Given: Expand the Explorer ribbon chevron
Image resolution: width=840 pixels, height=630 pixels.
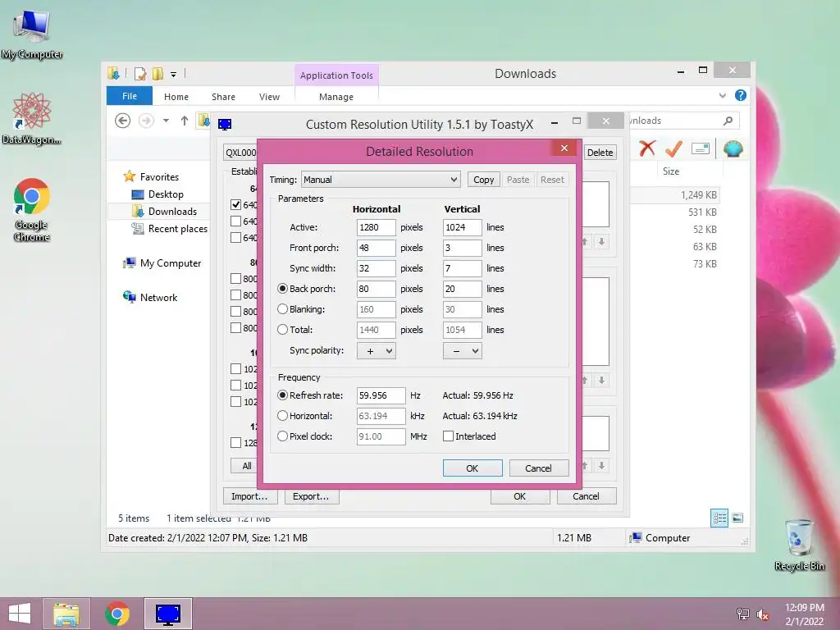Looking at the screenshot, I should pyautogui.click(x=722, y=95).
